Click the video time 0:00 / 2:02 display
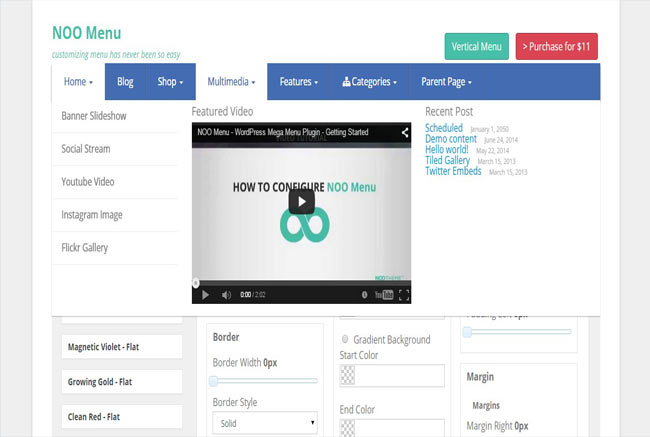 tap(252, 295)
